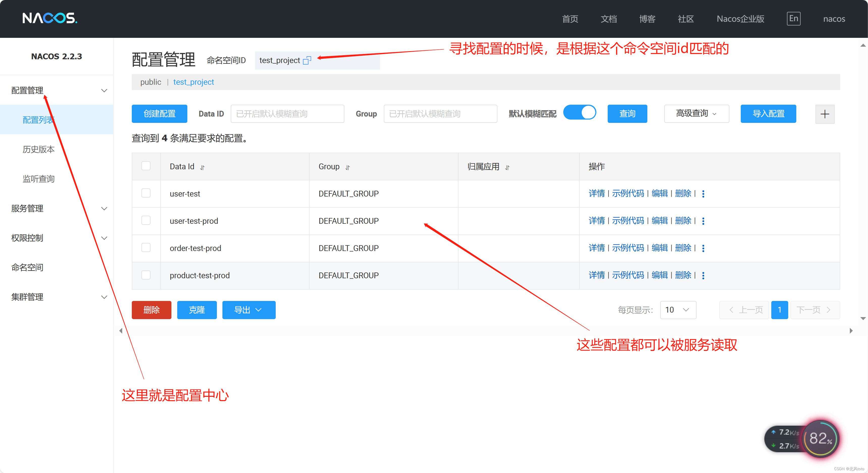Toggle the 默认模糊匹配 switch
This screenshot has width=868, height=473.
point(580,113)
